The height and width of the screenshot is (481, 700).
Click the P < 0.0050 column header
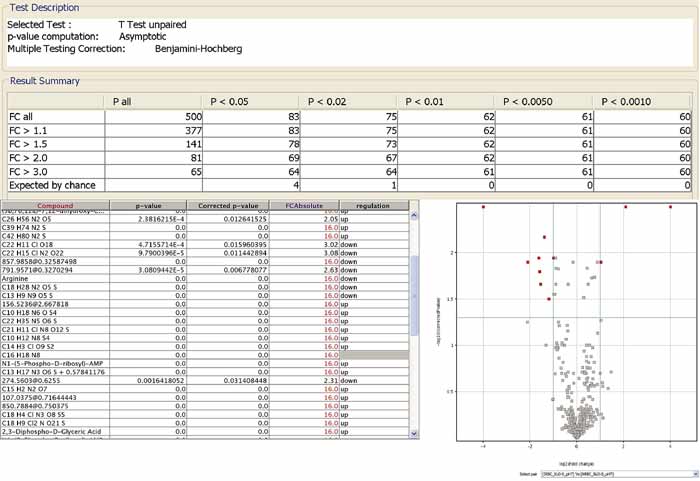(544, 101)
